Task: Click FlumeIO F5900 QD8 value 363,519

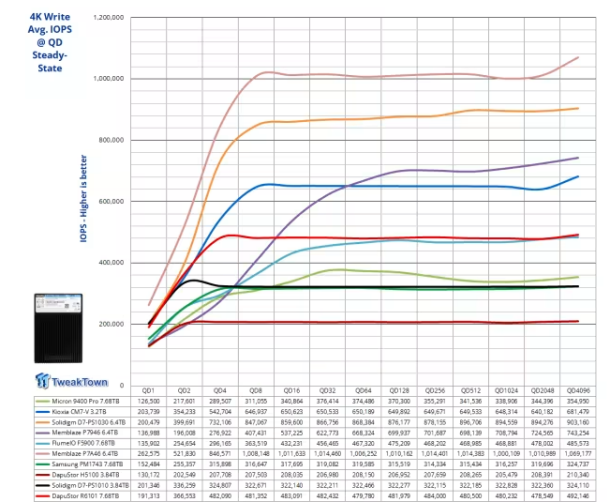Action: pyautogui.click(x=256, y=443)
